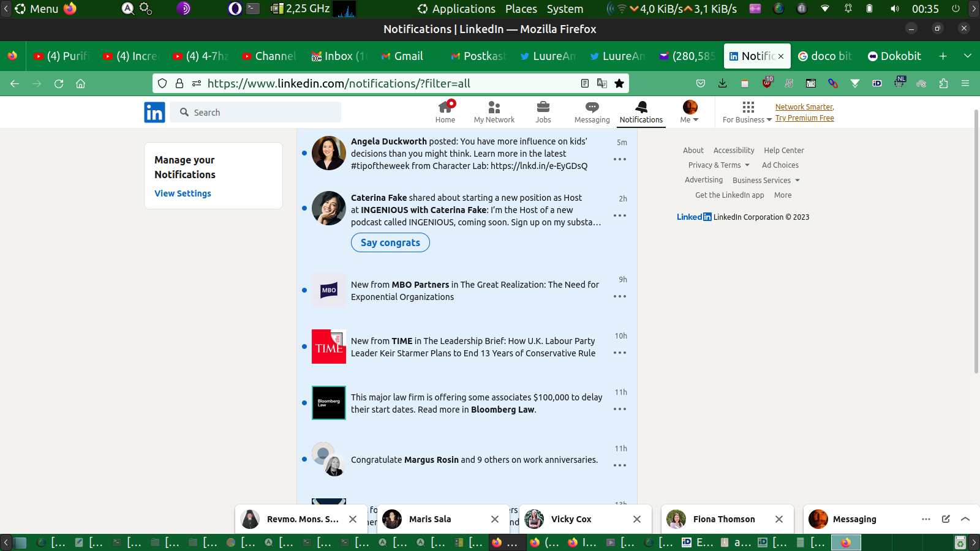980x551 pixels.
Task: Open Caterina Fake's profile photo
Action: point(329,208)
